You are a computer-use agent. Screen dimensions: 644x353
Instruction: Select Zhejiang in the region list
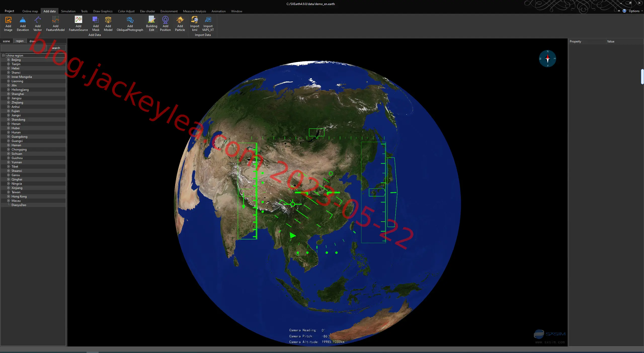pos(17,102)
